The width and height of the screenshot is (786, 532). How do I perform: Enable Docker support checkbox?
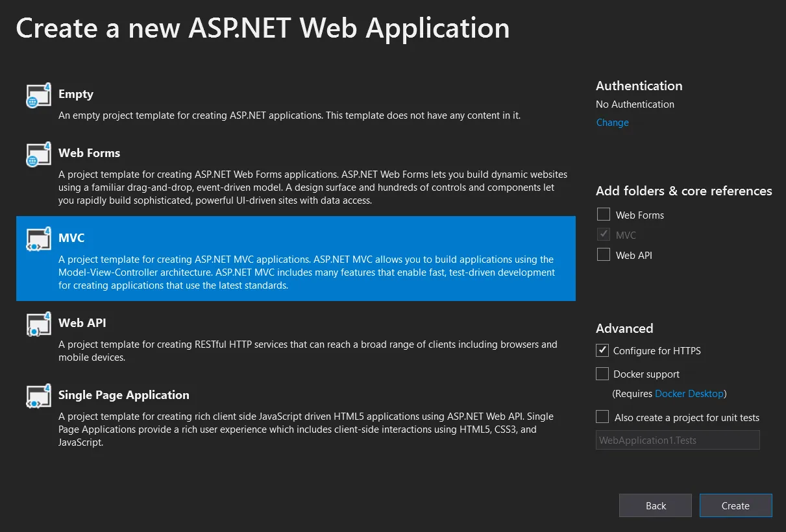pos(602,374)
